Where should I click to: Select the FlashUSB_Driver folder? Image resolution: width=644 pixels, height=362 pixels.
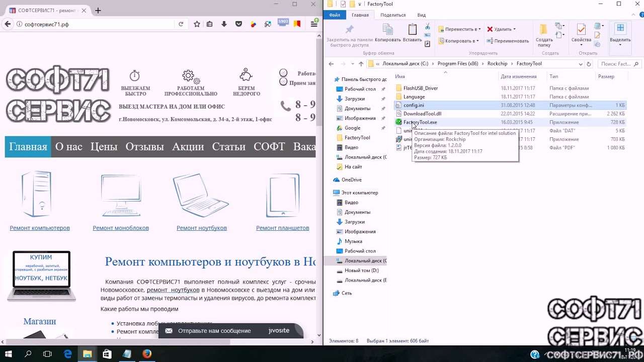coord(421,88)
